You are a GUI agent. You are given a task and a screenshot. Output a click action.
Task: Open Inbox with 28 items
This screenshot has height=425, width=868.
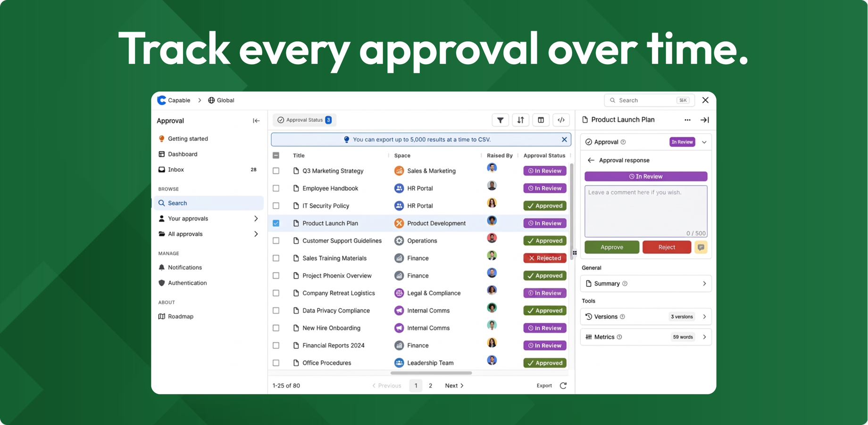(209, 170)
